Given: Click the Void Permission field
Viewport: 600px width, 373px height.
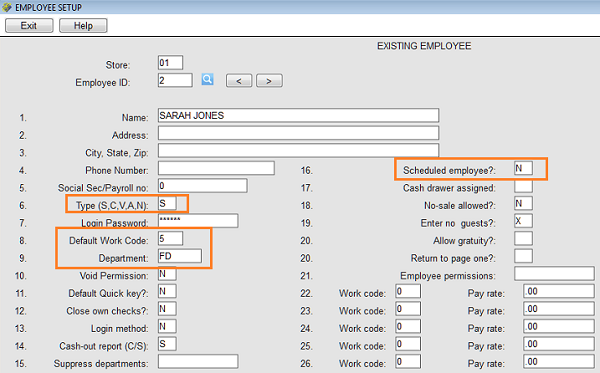Looking at the screenshot, I should 167,274.
